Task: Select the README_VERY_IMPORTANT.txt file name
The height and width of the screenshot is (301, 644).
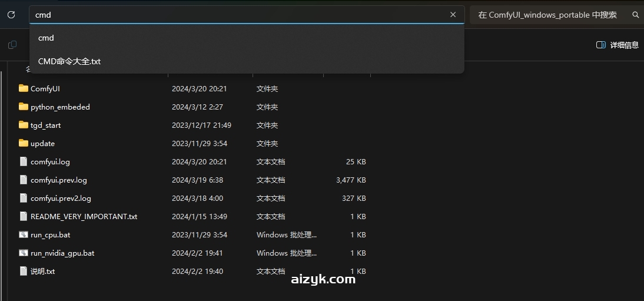Action: coord(84,217)
